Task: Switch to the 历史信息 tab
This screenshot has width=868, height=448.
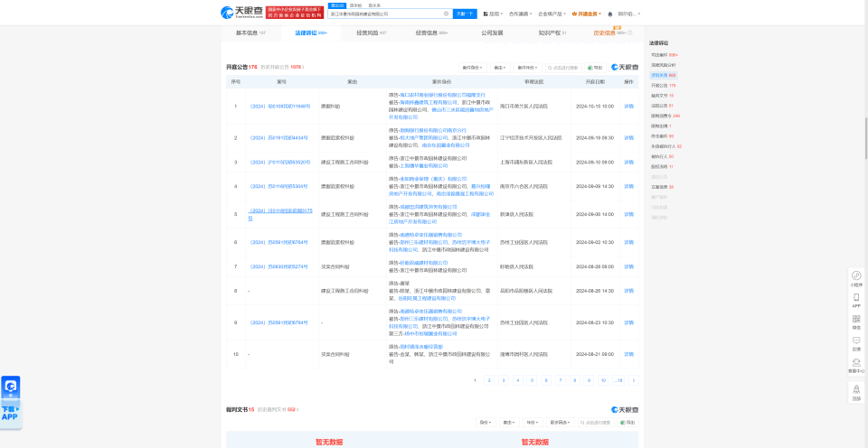Action: pyautogui.click(x=609, y=33)
